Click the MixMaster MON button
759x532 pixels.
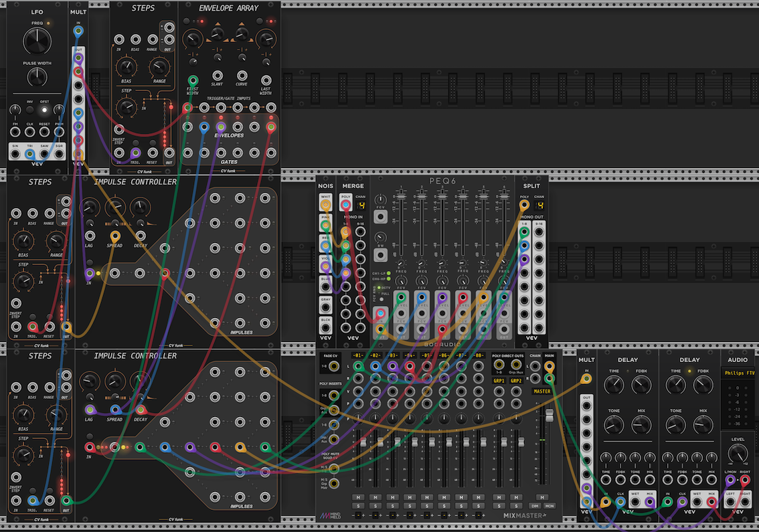[550, 506]
